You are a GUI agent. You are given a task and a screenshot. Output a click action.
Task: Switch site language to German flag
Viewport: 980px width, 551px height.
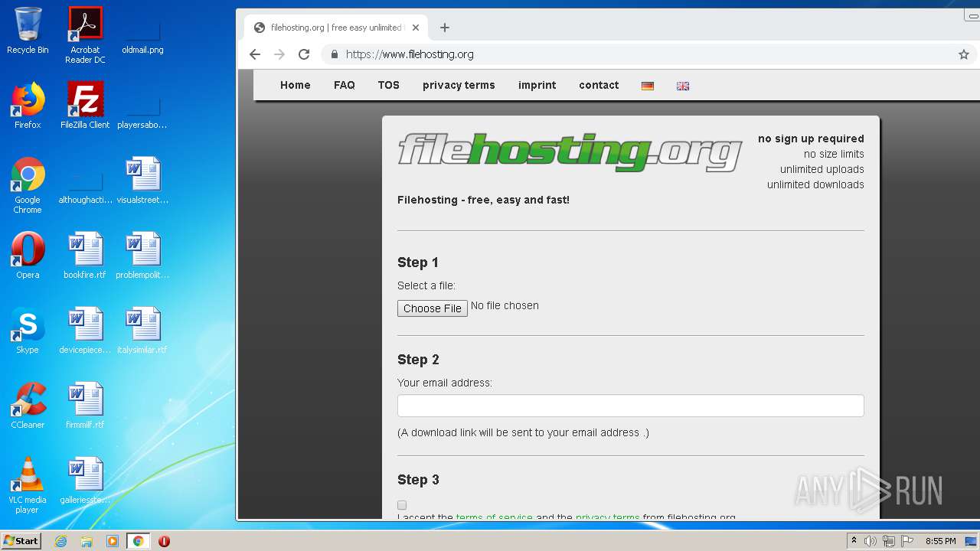pos(648,86)
